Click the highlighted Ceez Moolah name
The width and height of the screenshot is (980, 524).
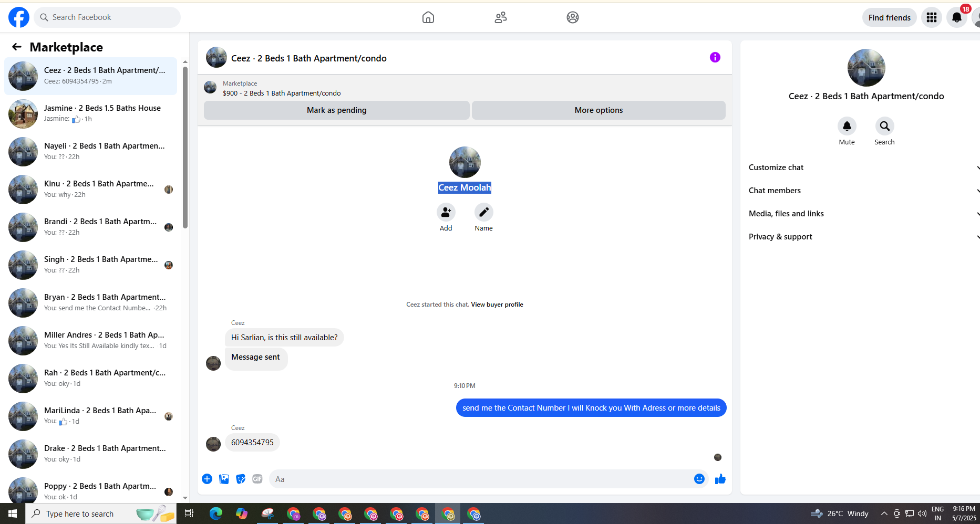(x=465, y=187)
